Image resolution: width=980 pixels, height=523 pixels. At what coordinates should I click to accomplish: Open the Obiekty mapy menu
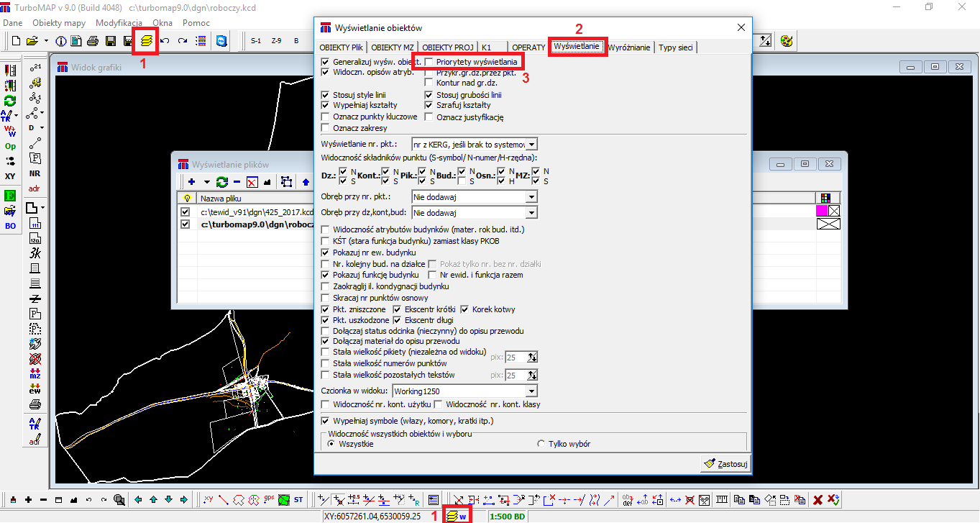pos(59,23)
